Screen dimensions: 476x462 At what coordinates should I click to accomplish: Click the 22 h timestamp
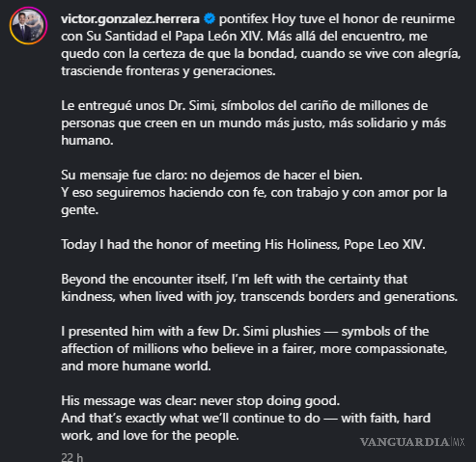[72, 458]
